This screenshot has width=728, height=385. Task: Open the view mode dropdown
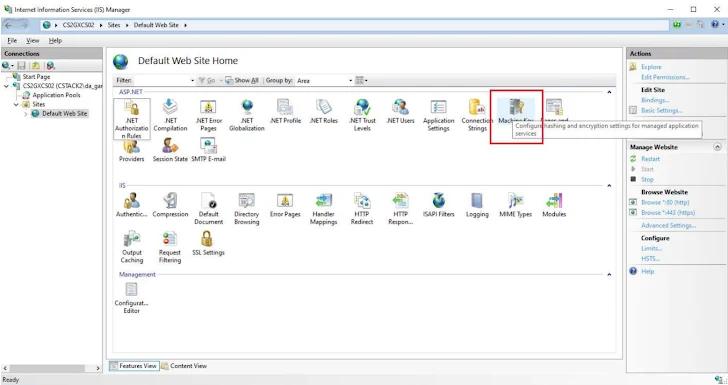[361, 80]
